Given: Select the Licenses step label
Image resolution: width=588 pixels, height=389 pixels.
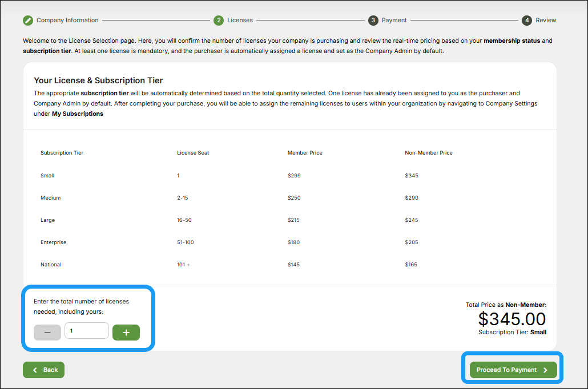Looking at the screenshot, I should tap(240, 20).
